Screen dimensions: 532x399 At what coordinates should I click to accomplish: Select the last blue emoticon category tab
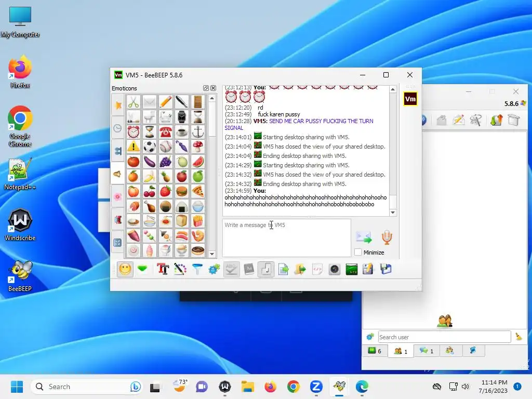click(x=118, y=243)
